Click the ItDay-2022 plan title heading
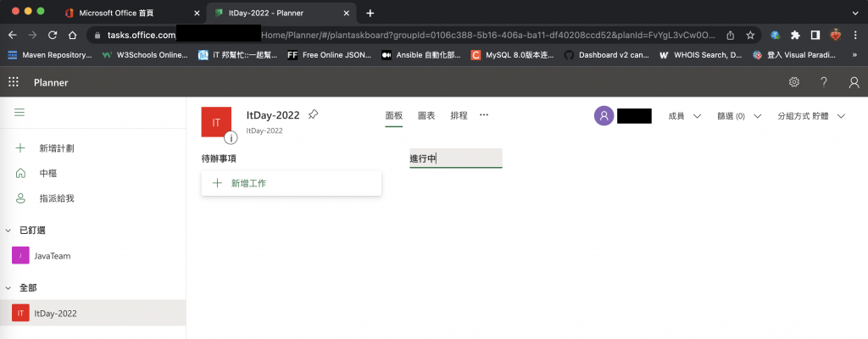 click(273, 115)
